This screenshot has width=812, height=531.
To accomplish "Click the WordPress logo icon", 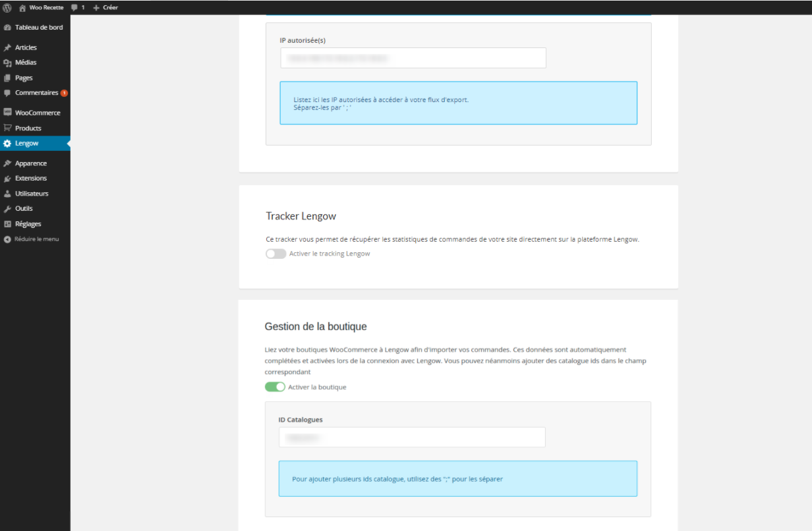I will pyautogui.click(x=7, y=7).
